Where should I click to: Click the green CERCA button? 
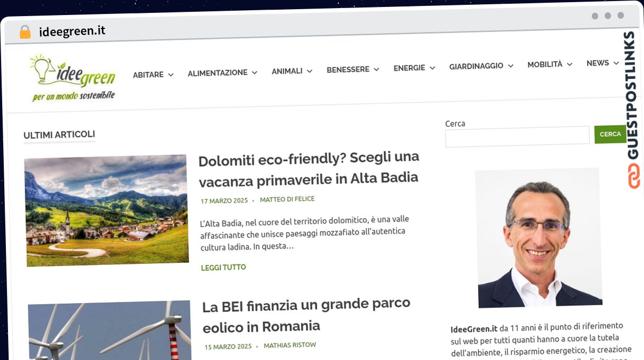tap(610, 134)
